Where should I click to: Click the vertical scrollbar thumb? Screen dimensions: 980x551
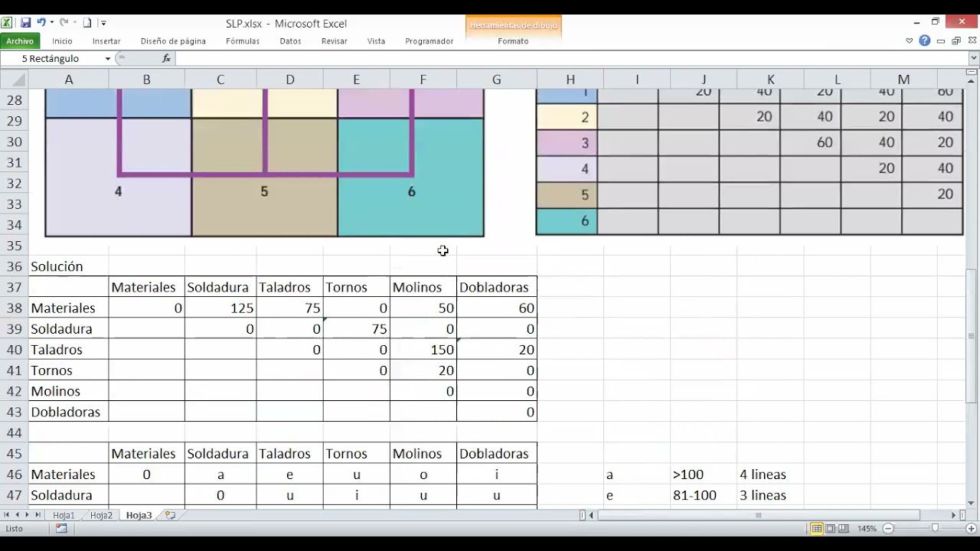(x=972, y=335)
